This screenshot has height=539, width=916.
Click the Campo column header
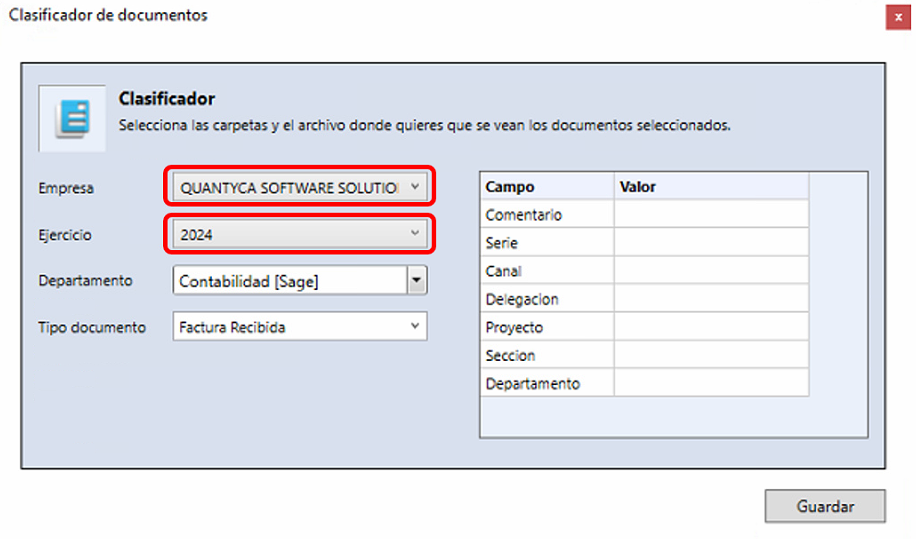pos(547,187)
